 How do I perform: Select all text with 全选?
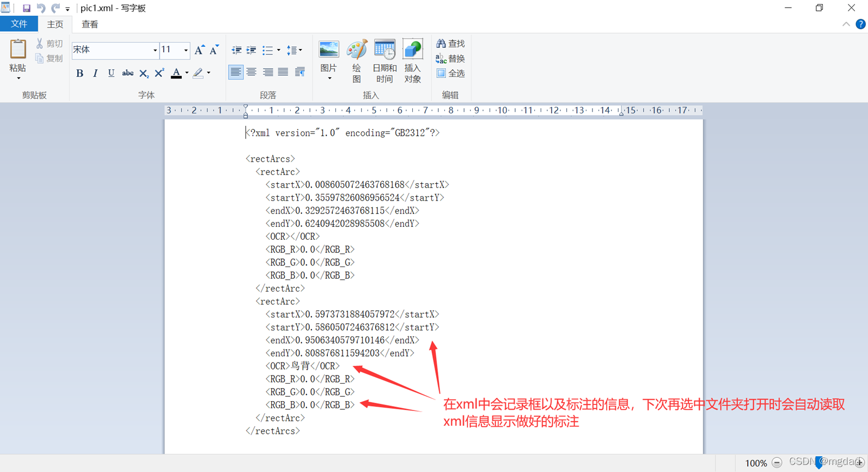(x=451, y=73)
